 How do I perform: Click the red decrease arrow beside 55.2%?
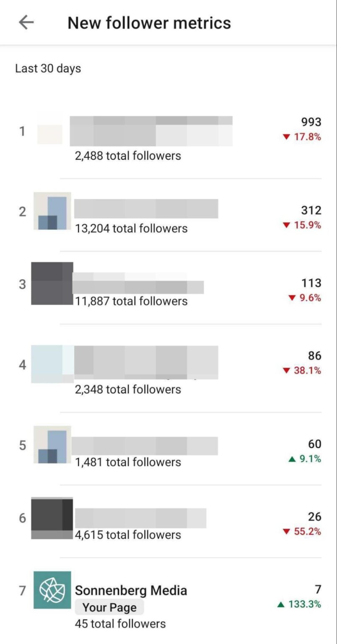286,531
